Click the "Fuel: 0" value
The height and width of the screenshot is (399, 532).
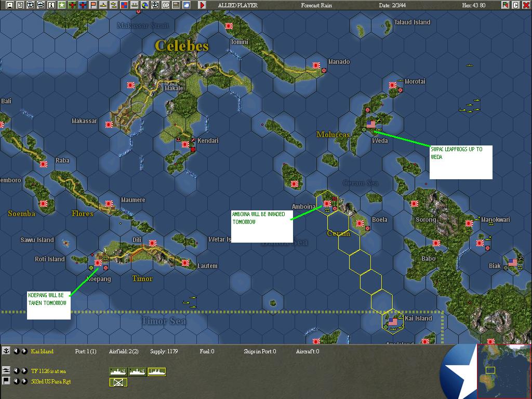tap(207, 351)
